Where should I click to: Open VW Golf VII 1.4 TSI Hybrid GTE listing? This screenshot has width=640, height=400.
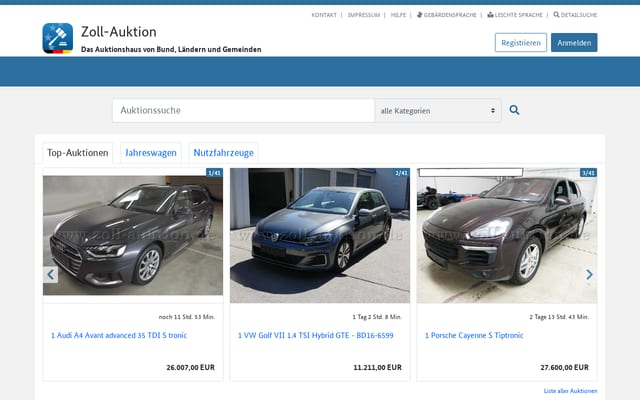tap(316, 336)
